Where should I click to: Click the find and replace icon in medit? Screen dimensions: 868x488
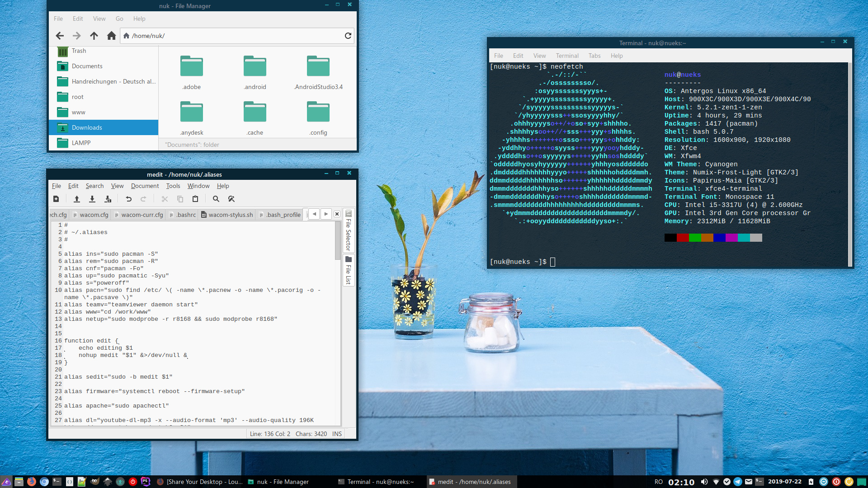pos(231,199)
